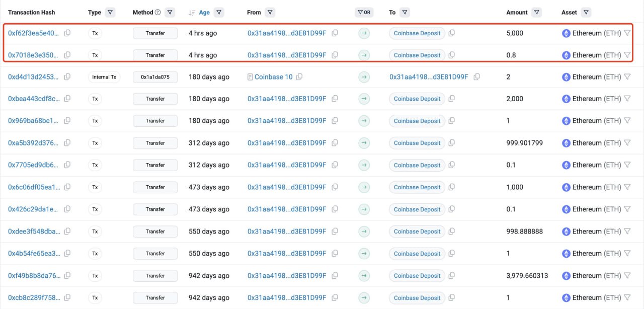The height and width of the screenshot is (309, 644).
Task: Click the 0x1a1da075 method badge
Action: (x=155, y=77)
